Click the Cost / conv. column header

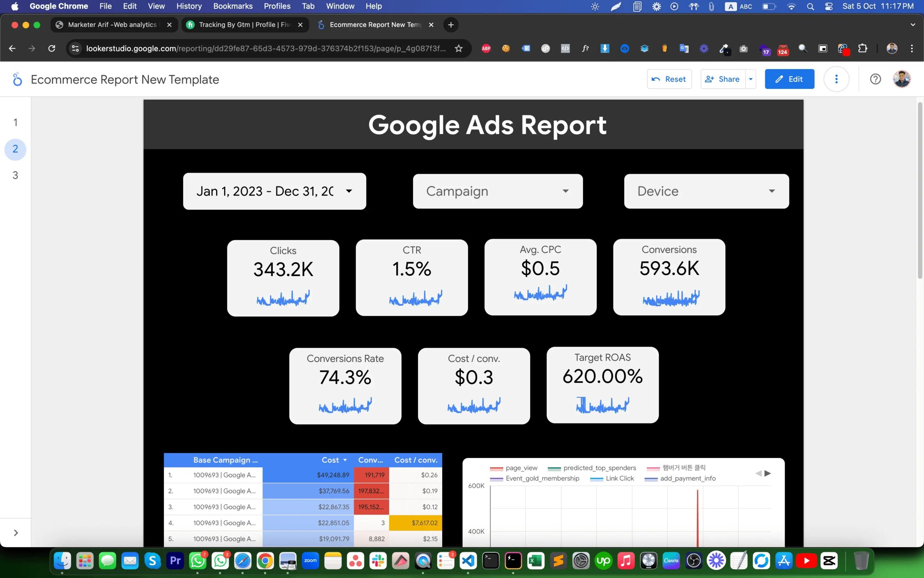click(x=416, y=460)
